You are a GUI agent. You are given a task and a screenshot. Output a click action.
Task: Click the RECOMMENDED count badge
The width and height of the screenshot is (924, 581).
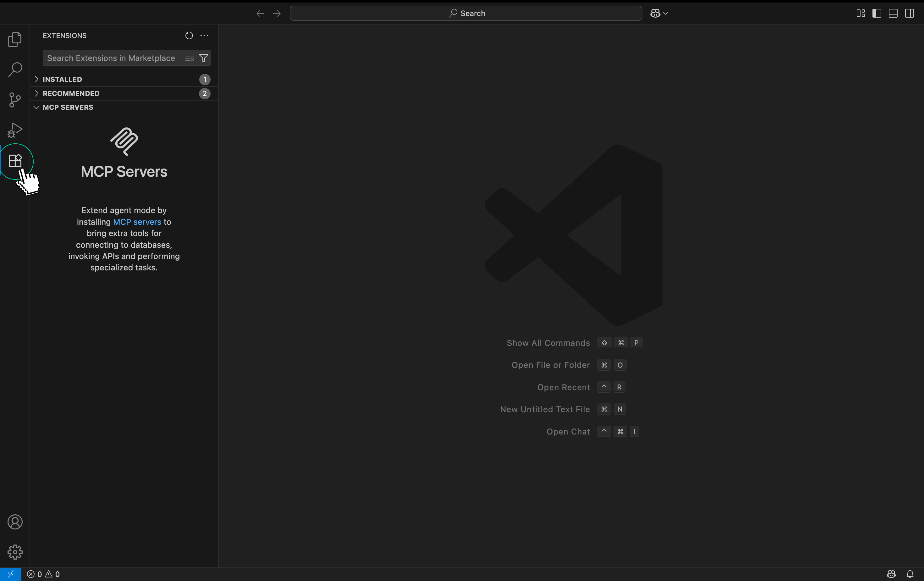coord(205,94)
